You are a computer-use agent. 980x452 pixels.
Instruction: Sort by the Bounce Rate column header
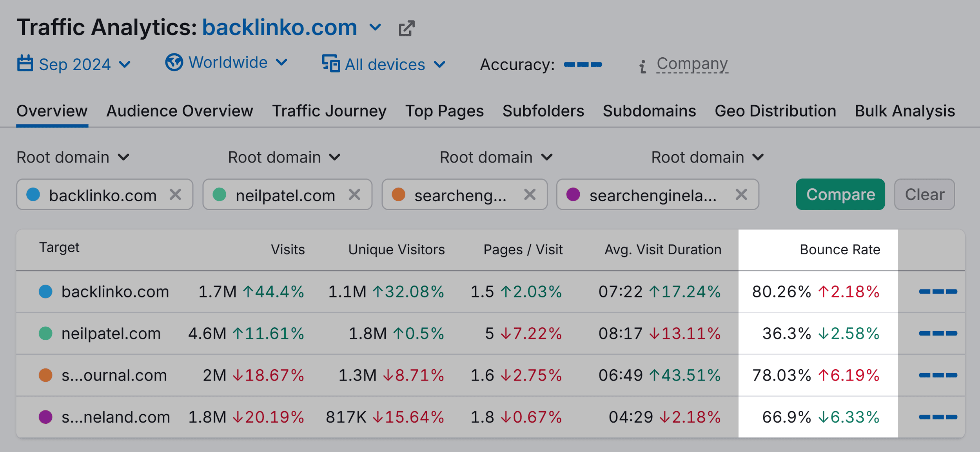(840, 250)
